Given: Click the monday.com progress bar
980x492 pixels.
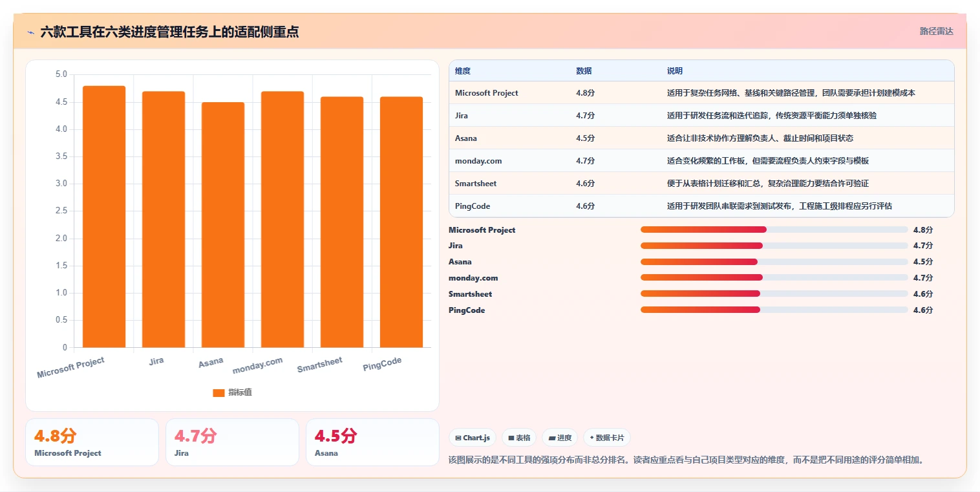Looking at the screenshot, I should coord(774,278).
